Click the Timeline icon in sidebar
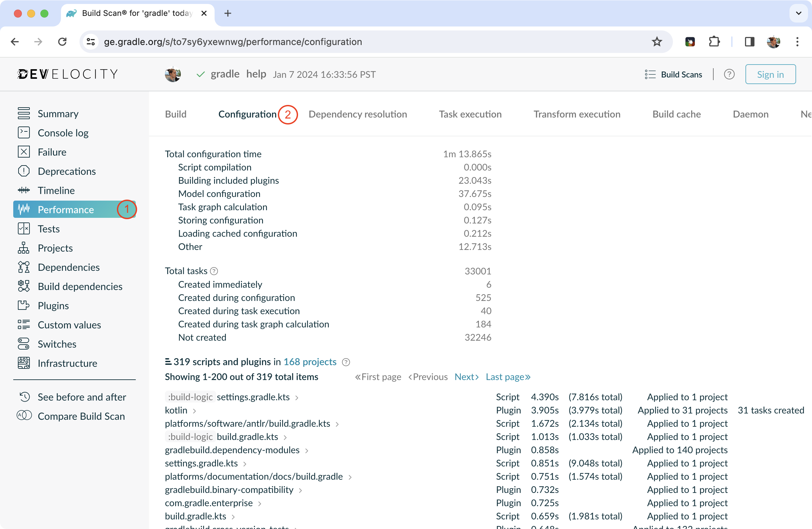Screen dimensions: 812x529 pos(24,190)
